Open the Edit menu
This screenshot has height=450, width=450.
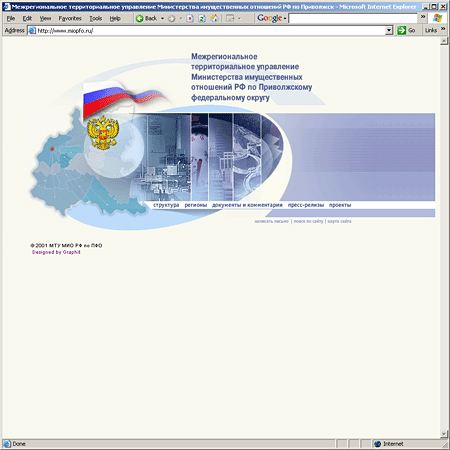pos(27,19)
